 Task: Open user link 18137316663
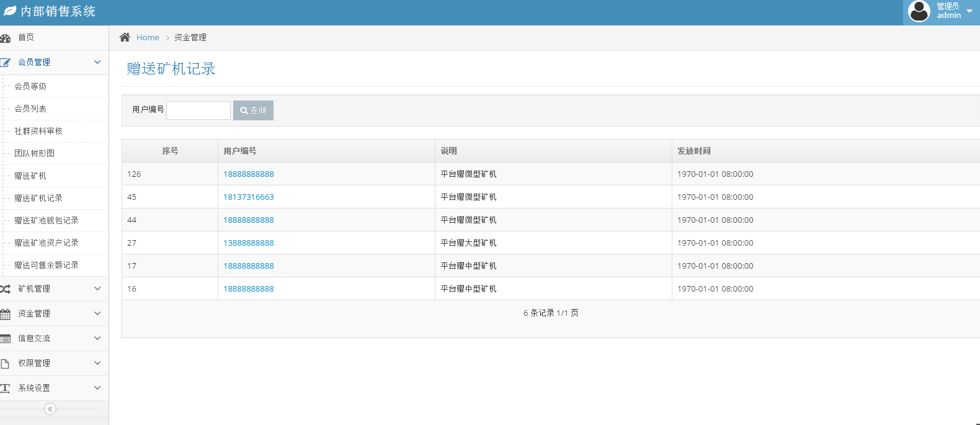[x=248, y=197]
